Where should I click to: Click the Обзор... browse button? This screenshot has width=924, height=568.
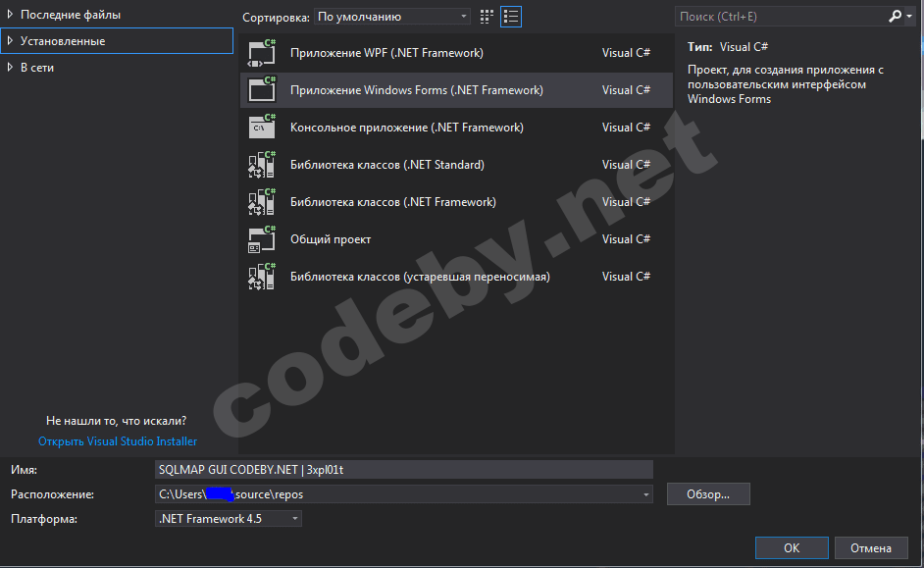pos(708,494)
